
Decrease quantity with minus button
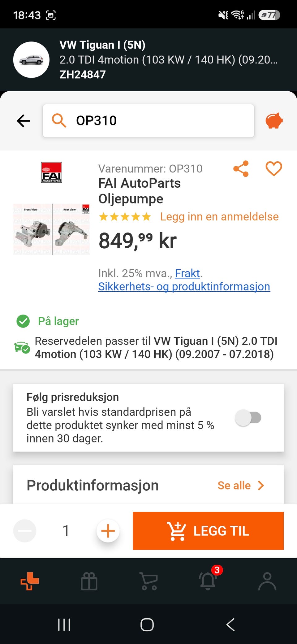coord(25,531)
